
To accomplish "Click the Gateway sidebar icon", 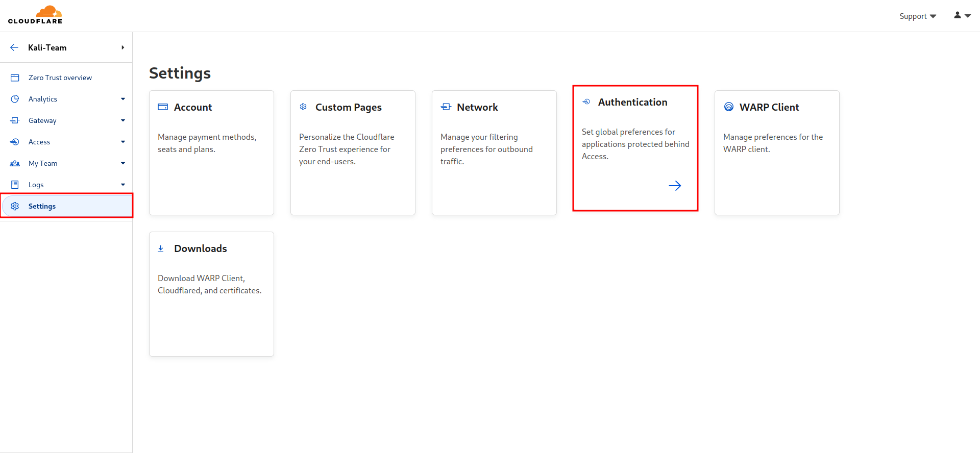I will (x=15, y=120).
